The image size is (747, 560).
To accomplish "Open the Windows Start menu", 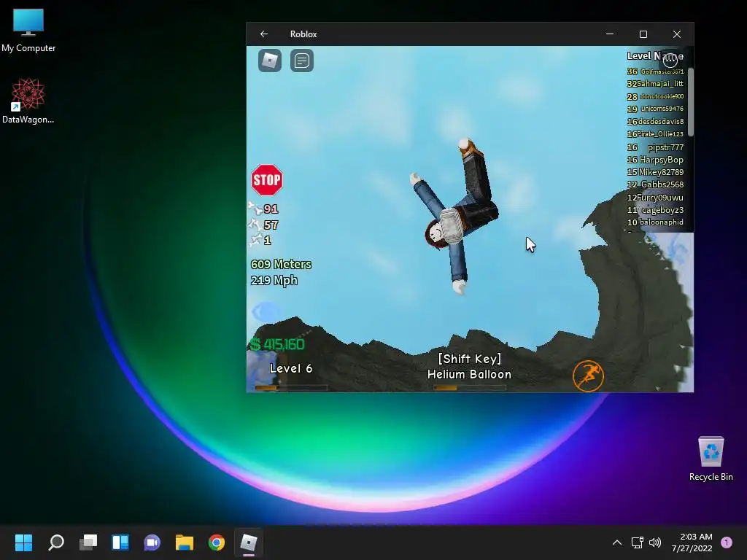I will pos(23,542).
